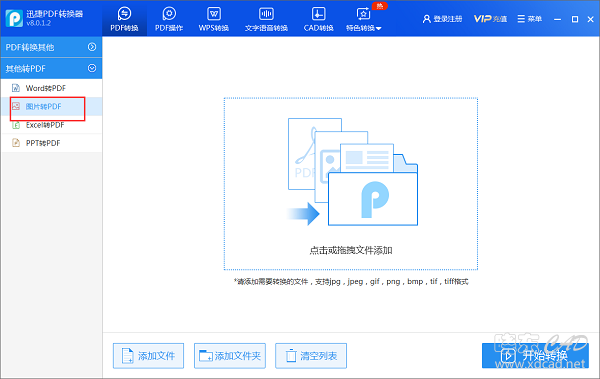Switch to WPS转换 tab
The height and width of the screenshot is (379, 600).
coord(214,19)
